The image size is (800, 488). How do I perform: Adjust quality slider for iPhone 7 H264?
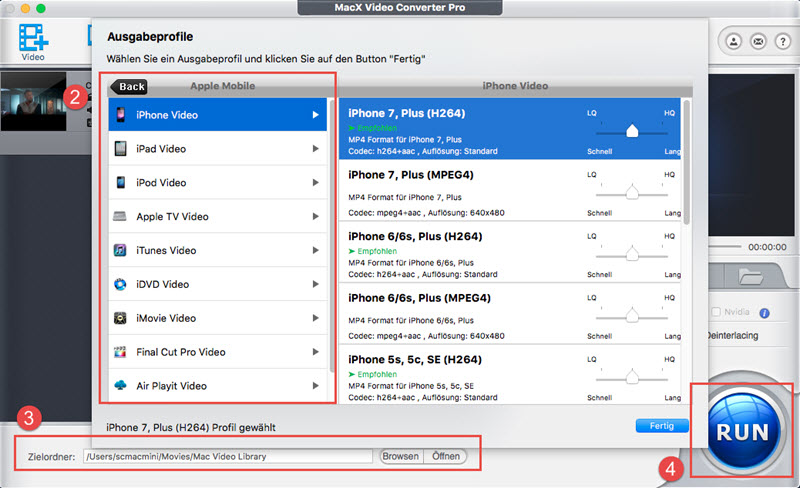click(632, 131)
